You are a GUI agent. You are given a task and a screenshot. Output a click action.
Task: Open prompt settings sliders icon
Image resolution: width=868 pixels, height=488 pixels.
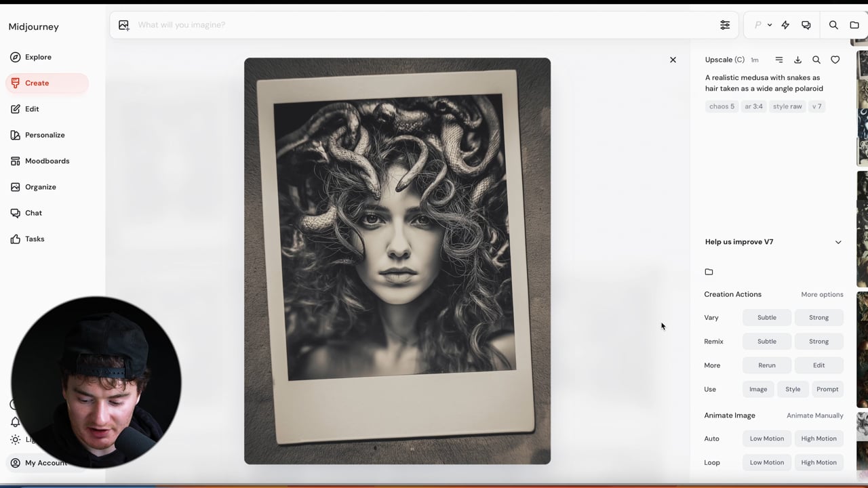tap(725, 25)
